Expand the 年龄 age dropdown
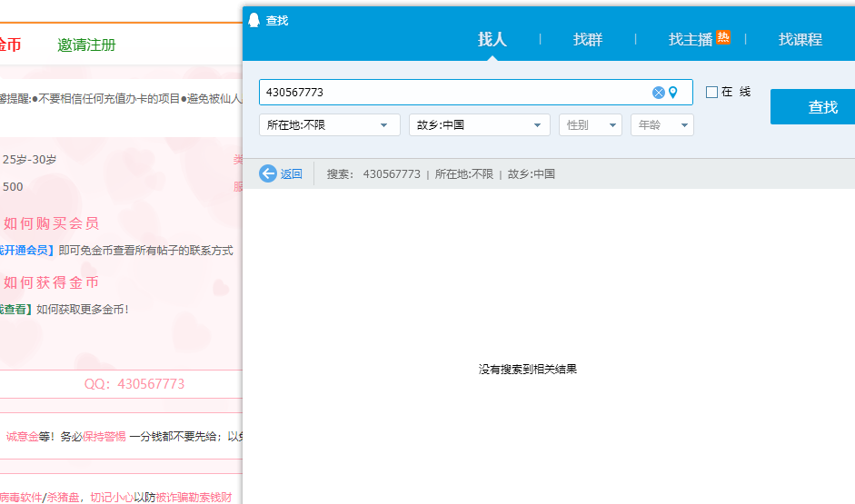Screen dimensions: 855x504 pos(661,125)
